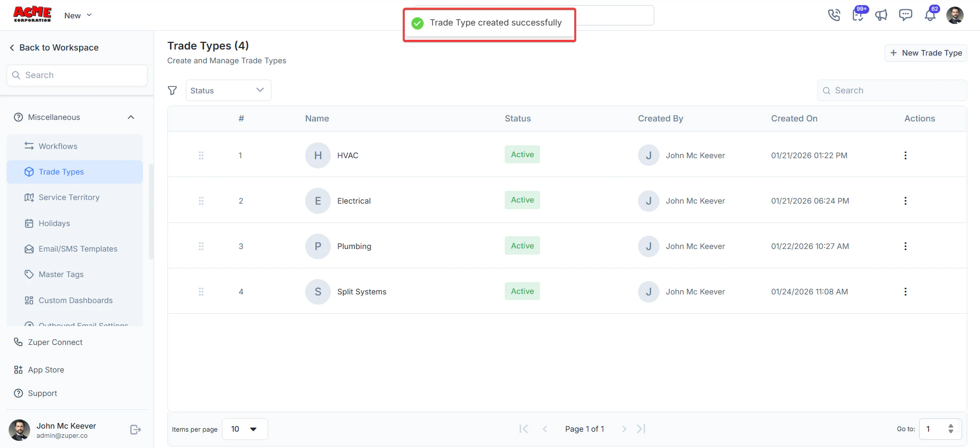Click New Trade Type button
This screenshot has width=980, height=448.
point(925,53)
